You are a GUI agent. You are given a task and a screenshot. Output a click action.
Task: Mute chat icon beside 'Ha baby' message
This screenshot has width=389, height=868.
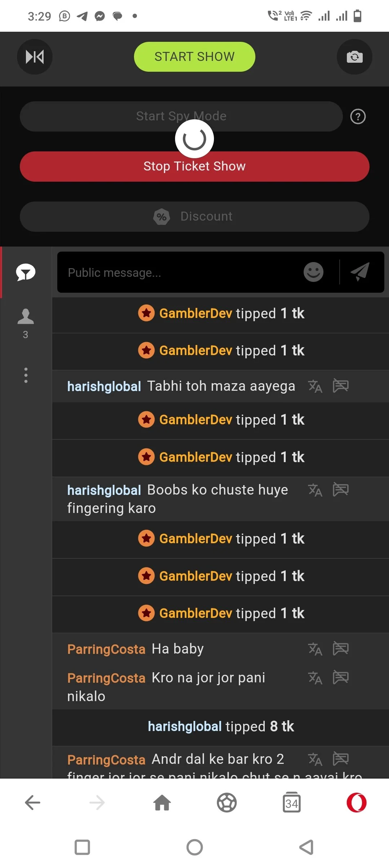(x=340, y=648)
